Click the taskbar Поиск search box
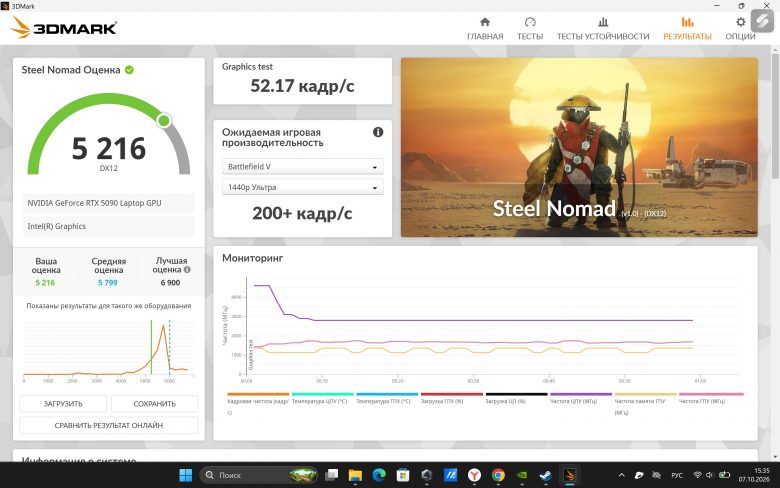Viewport: 780px width, 488px height. click(x=259, y=475)
